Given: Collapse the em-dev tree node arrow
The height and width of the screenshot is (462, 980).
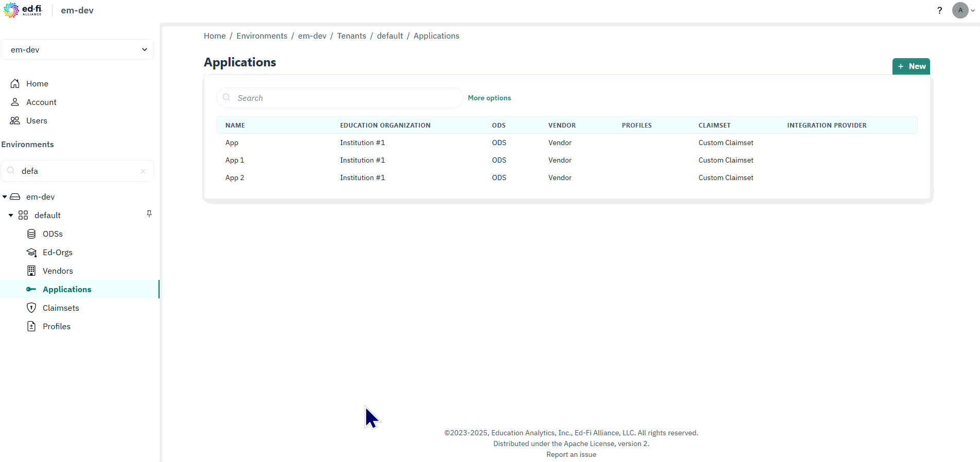Looking at the screenshot, I should 5,197.
